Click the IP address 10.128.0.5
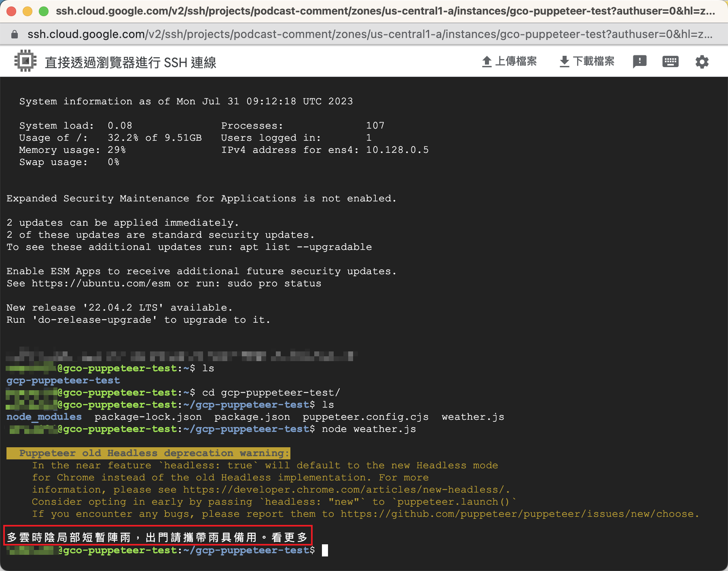 tap(397, 150)
